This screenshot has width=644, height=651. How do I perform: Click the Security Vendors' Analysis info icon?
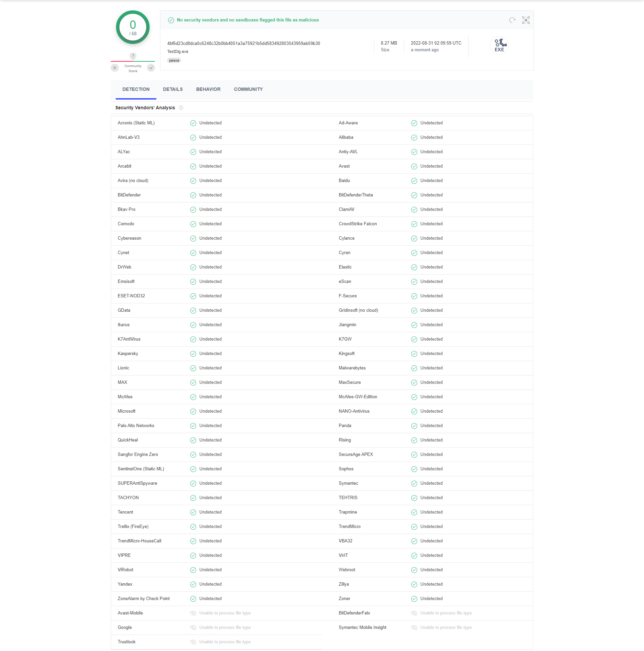[181, 108]
